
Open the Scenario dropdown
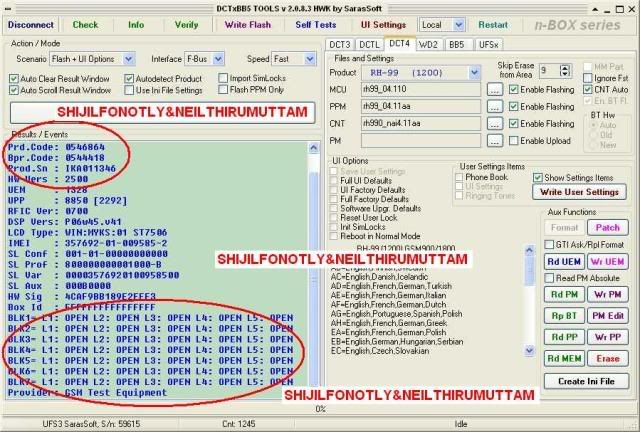[129, 59]
